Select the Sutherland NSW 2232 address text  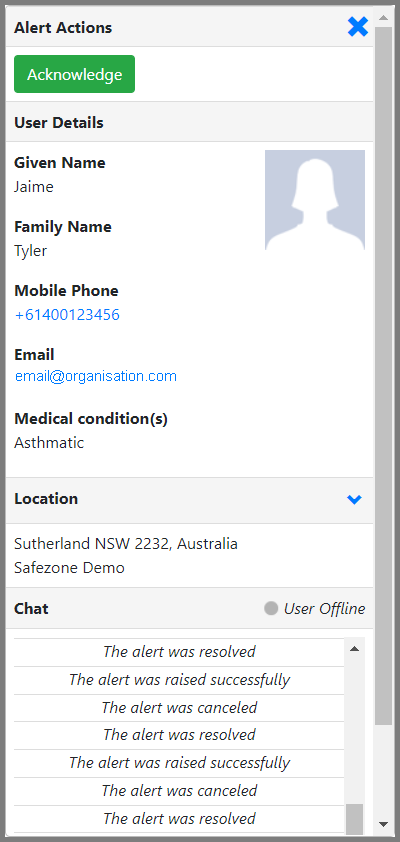126,544
